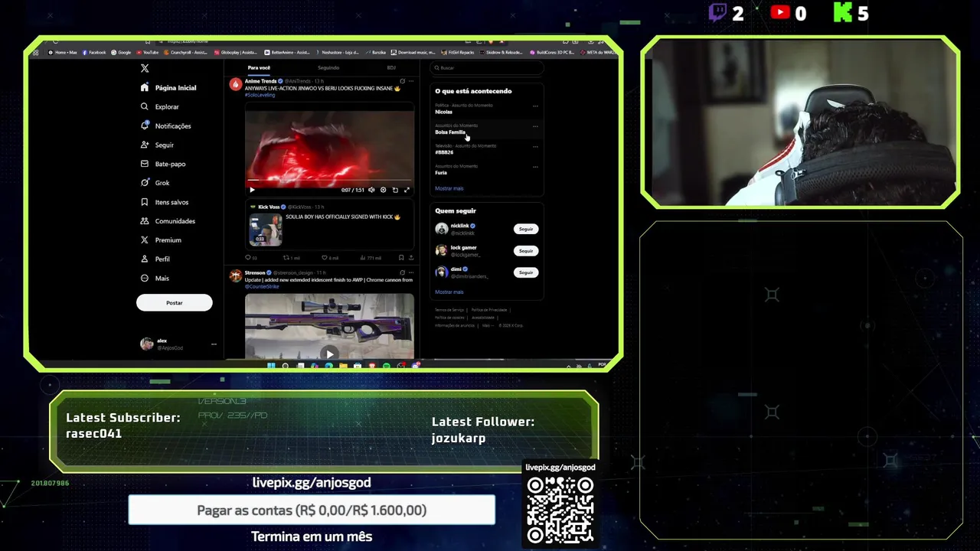Open Explorar from the sidebar
The width and height of the screenshot is (980, 551).
167,107
